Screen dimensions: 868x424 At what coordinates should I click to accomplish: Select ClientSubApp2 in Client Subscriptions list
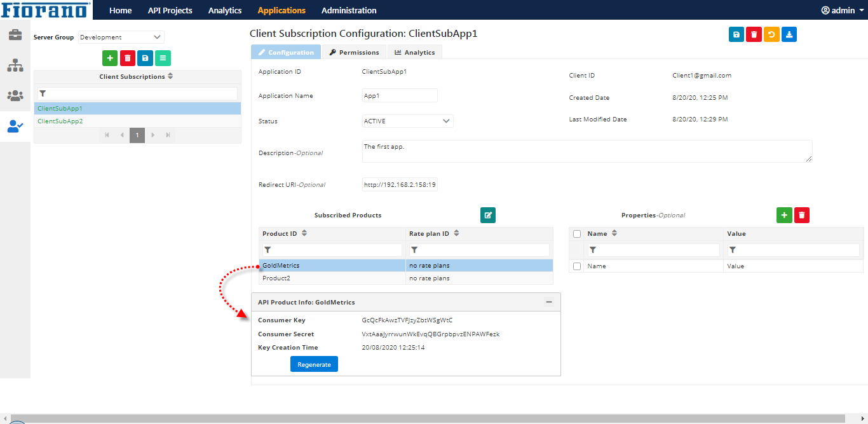tap(60, 121)
